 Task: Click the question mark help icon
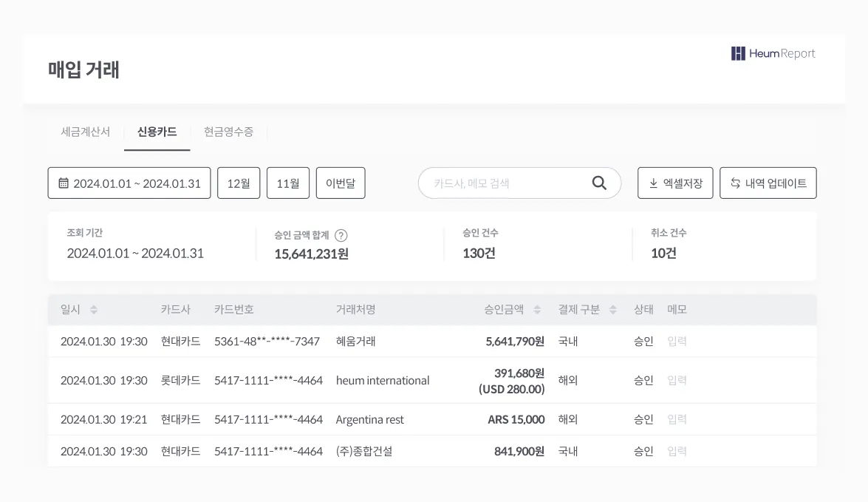(x=341, y=236)
